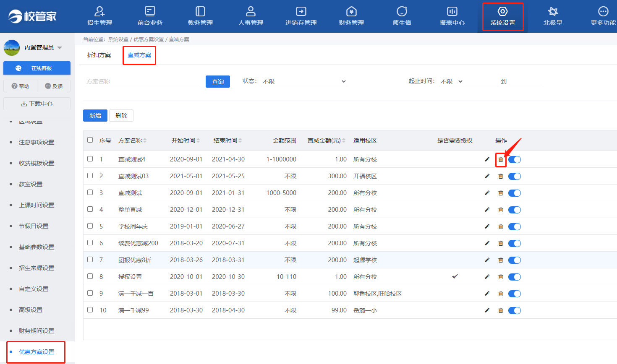Open 优惠方案设置 in sidebar
Viewport: 617px width, 364px height.
coord(37,352)
